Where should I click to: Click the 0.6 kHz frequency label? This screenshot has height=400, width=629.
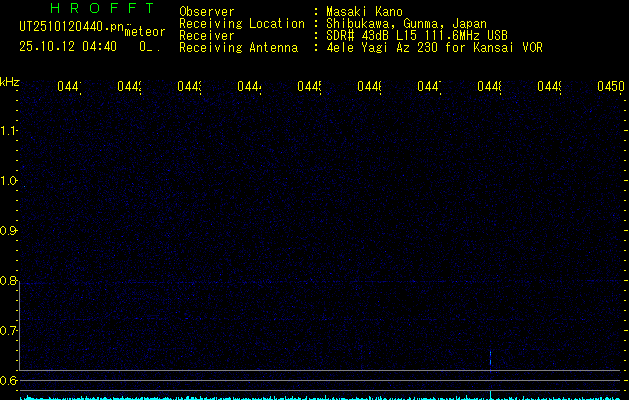tap(9, 381)
